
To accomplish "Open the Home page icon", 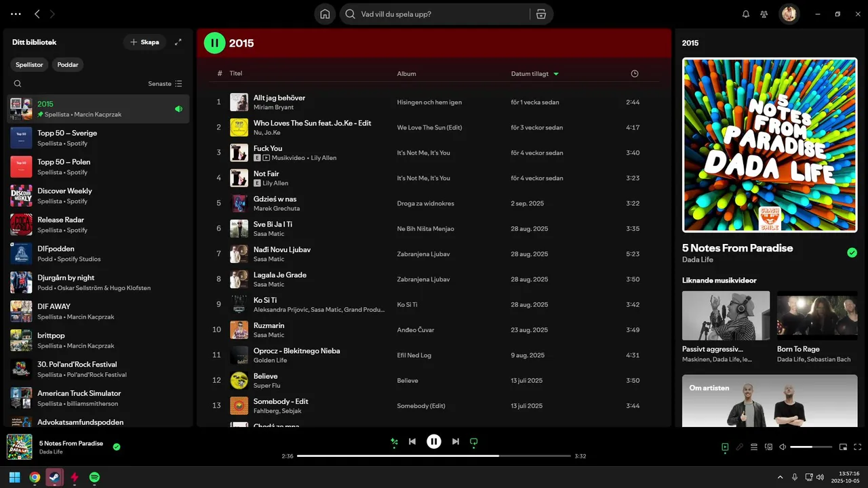I will (325, 14).
